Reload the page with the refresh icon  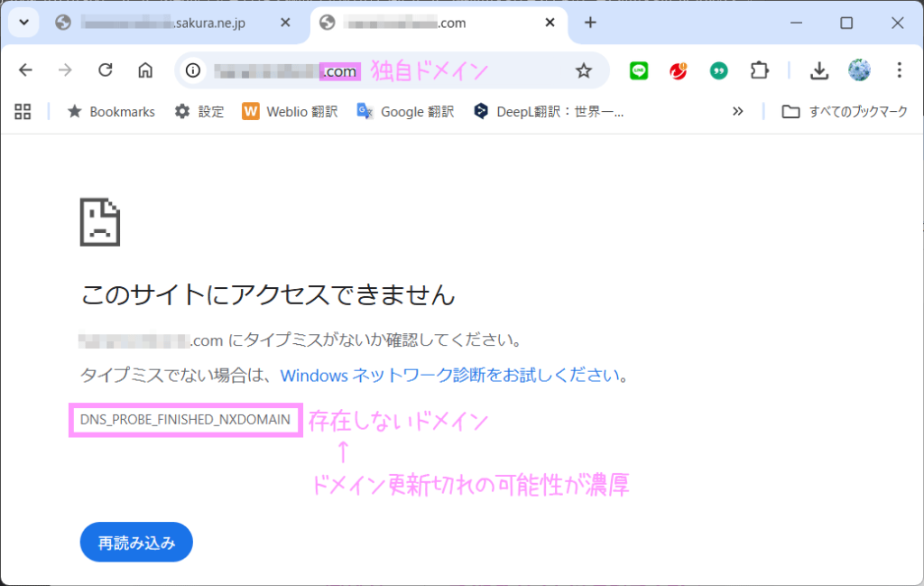tap(105, 70)
